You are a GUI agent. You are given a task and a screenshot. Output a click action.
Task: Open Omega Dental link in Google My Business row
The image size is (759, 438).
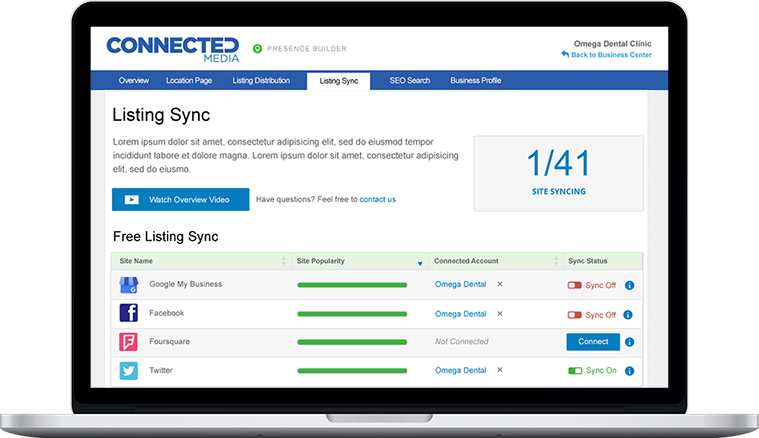point(460,284)
